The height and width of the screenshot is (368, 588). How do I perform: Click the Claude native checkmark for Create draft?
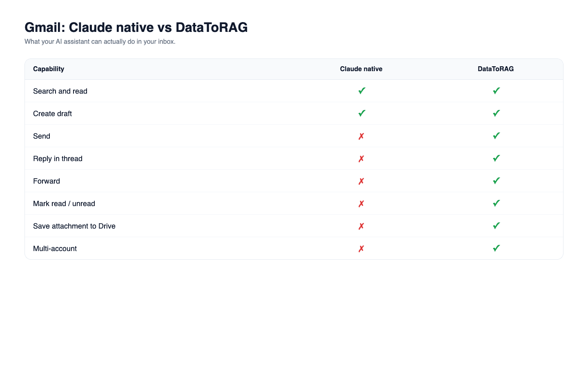(361, 113)
